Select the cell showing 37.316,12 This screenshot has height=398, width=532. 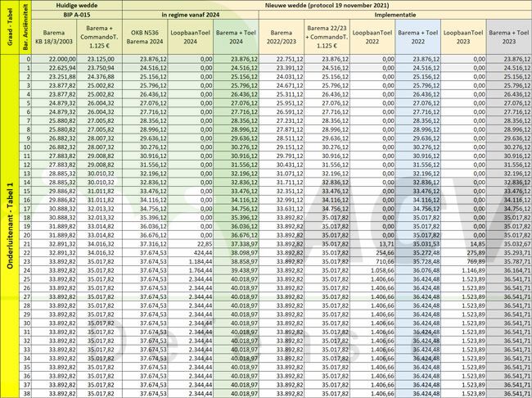(145, 244)
